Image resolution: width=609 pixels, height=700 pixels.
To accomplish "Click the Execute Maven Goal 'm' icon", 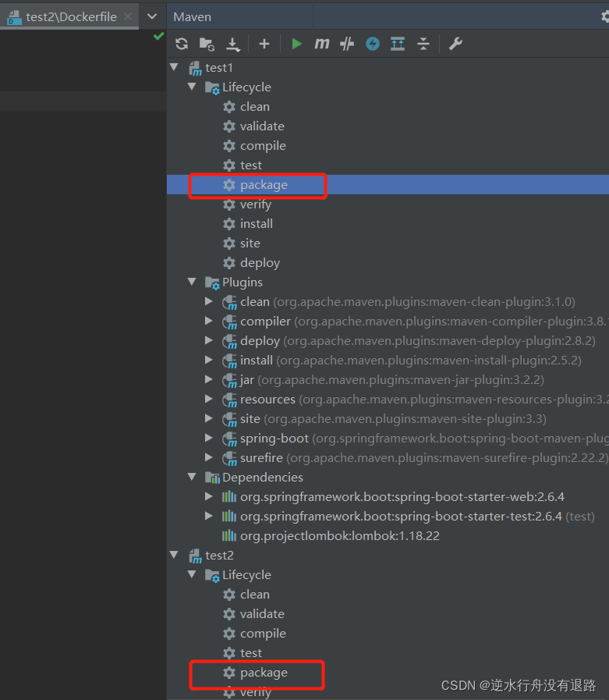I will (322, 43).
